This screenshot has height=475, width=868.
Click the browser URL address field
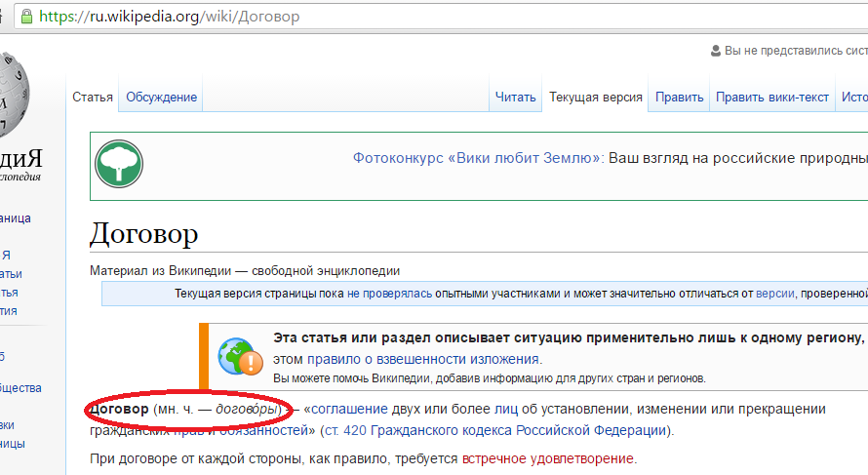coord(443,17)
